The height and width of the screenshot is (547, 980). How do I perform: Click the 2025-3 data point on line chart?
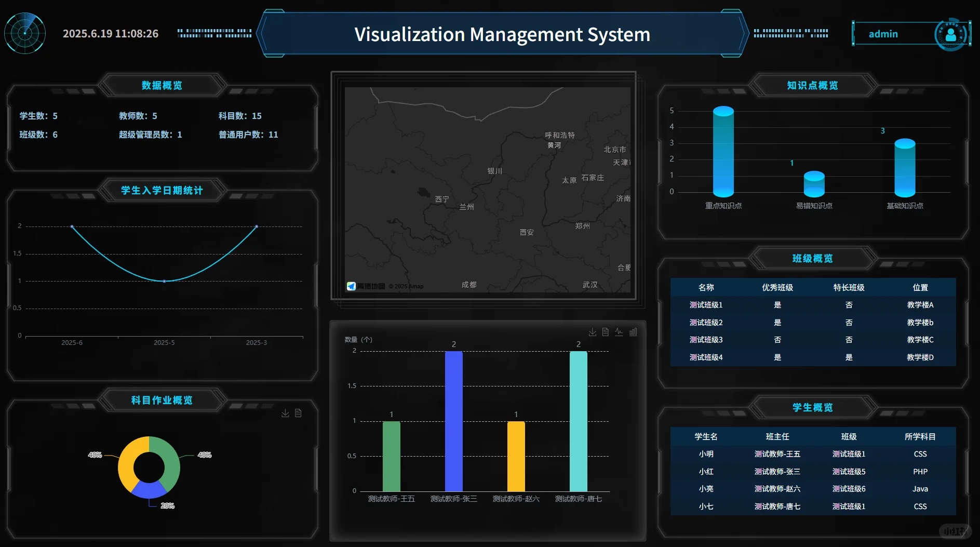tap(257, 226)
